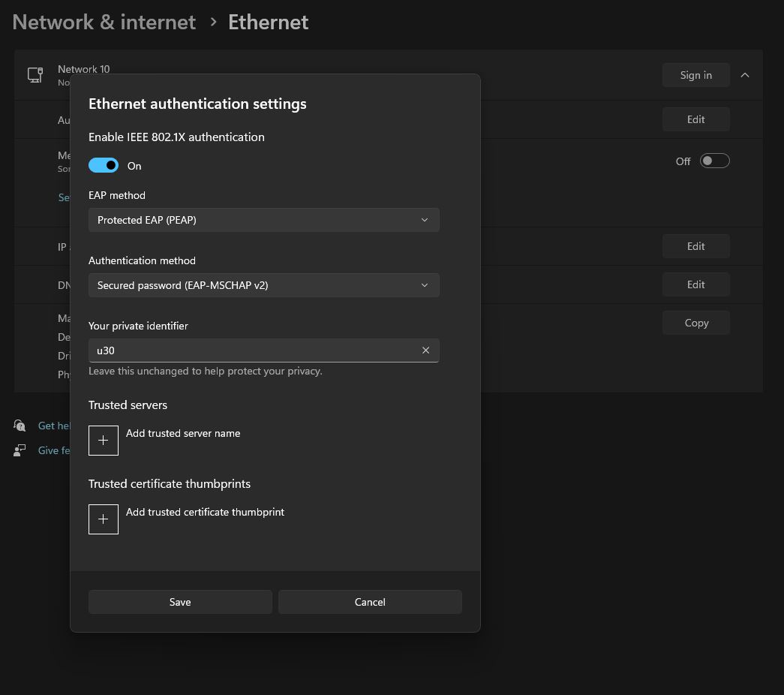
Task: Click plus icon for trusted certificate thumbprint
Action: (x=104, y=519)
